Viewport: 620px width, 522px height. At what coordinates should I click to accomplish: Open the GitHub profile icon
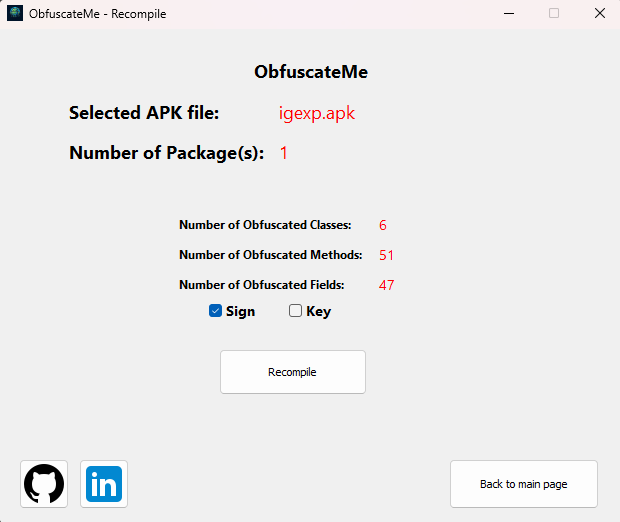point(44,484)
